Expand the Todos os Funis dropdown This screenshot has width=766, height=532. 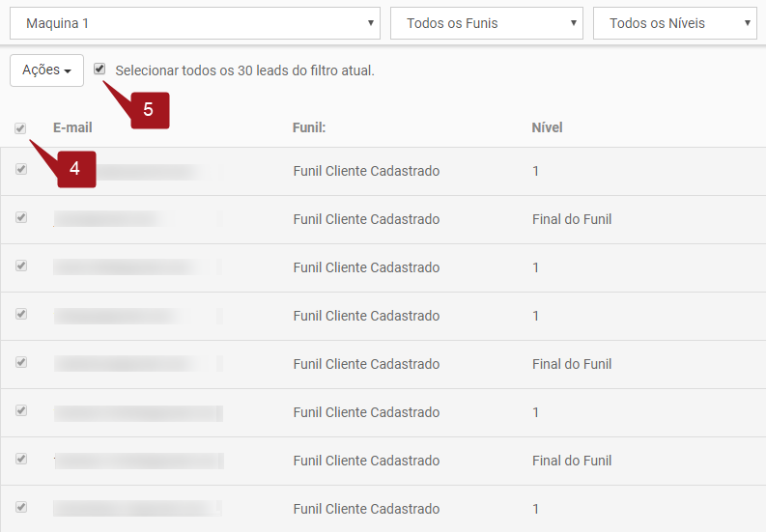(486, 23)
